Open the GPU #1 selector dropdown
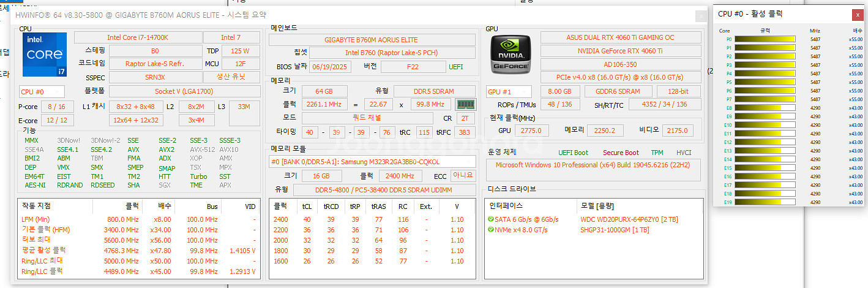Image resolution: width=868 pixels, height=288 pixels. coord(508,91)
